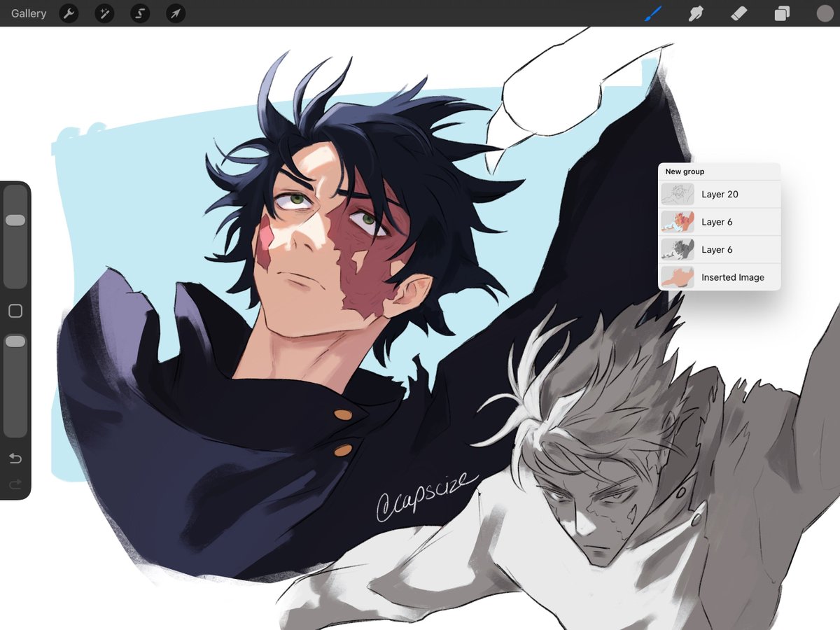Redo the last action
This screenshot has width=840, height=630.
pos(15,484)
